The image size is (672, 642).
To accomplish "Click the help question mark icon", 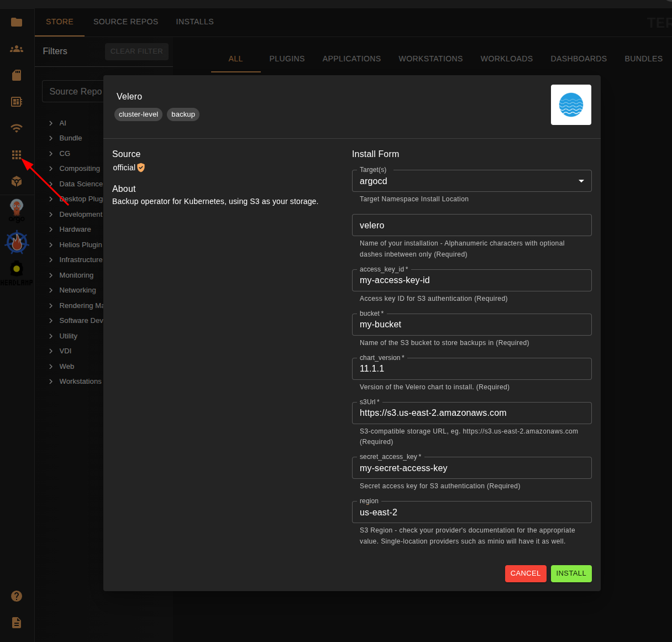I will [x=17, y=596].
